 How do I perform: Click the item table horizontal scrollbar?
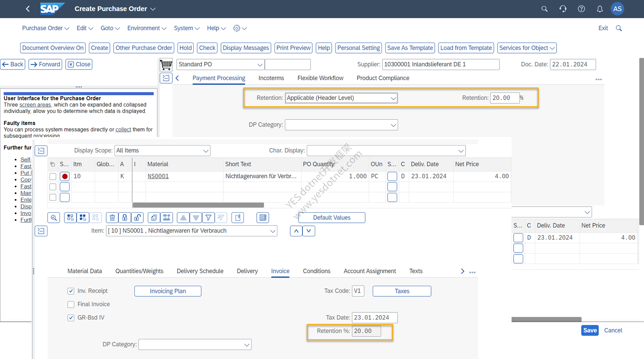(x=198, y=205)
